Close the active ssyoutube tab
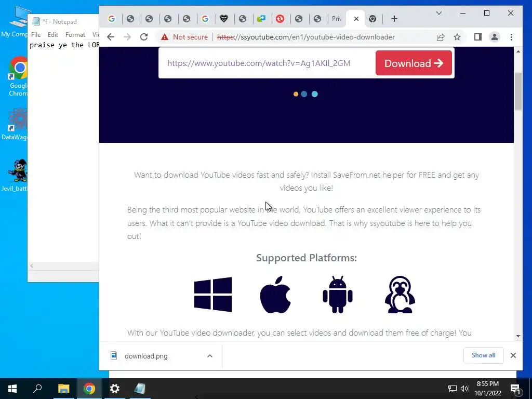Viewport: 532px width, 399px height. coord(356,19)
